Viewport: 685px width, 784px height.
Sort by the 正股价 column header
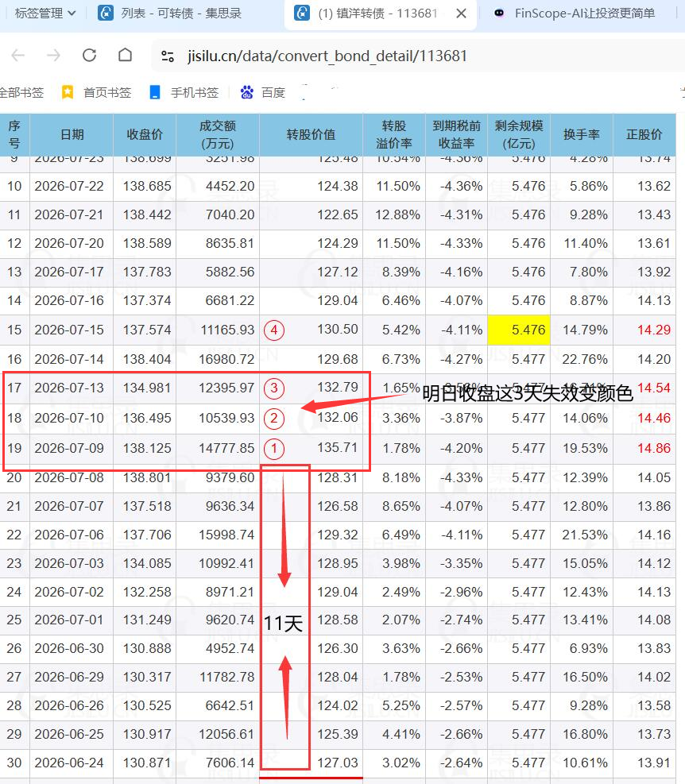click(x=644, y=134)
